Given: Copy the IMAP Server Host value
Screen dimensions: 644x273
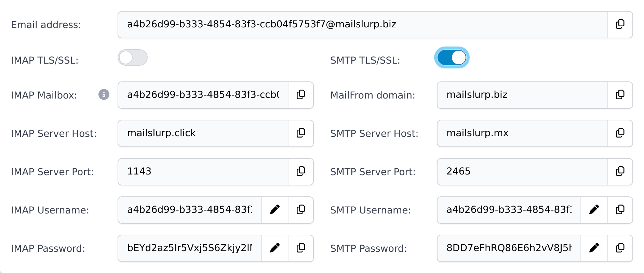Looking at the screenshot, I should click(301, 133).
